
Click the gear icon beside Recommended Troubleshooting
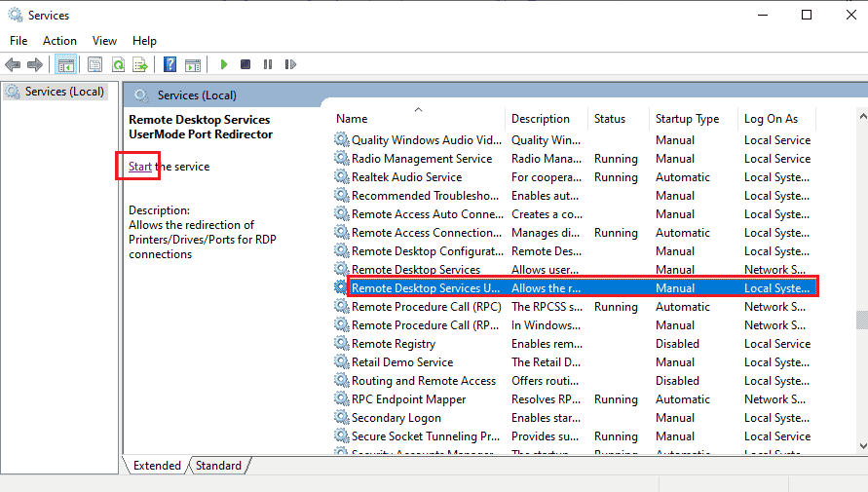coord(342,196)
